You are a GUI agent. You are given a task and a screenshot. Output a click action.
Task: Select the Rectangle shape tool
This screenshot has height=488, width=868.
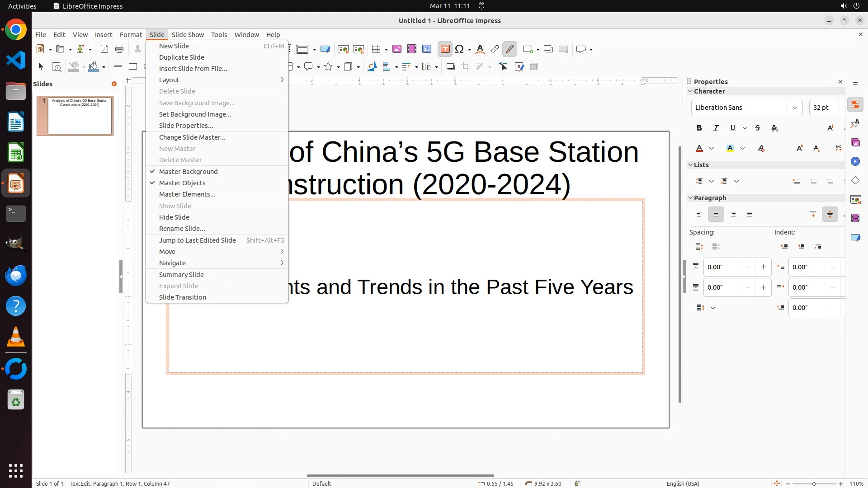point(133,67)
